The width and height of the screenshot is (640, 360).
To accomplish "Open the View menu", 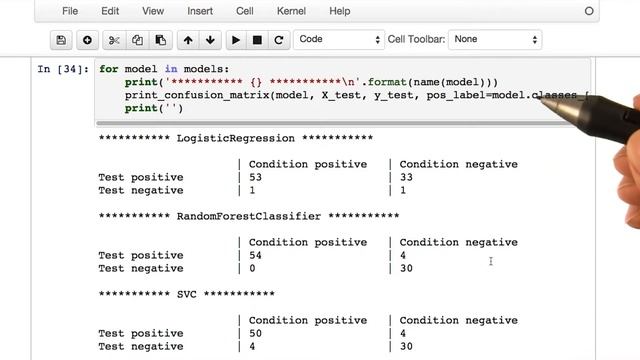I will [153, 11].
